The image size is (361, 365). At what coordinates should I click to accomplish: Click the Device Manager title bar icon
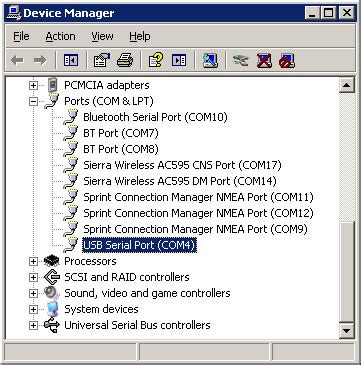click(x=14, y=13)
